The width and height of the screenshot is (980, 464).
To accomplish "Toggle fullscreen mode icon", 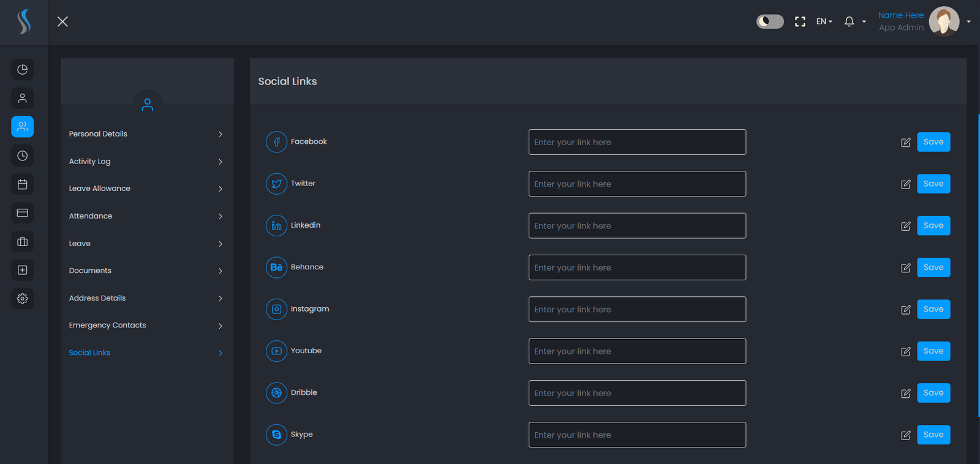I will tap(800, 21).
